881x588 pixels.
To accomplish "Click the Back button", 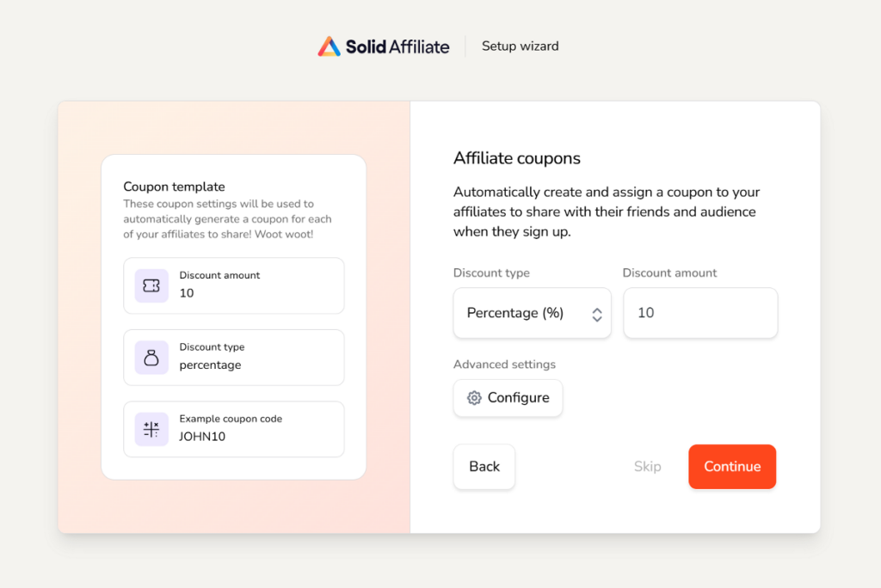I will click(484, 466).
